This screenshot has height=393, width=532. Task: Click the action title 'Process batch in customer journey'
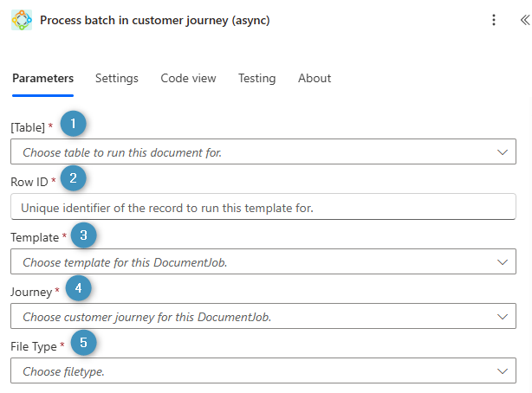155,20
